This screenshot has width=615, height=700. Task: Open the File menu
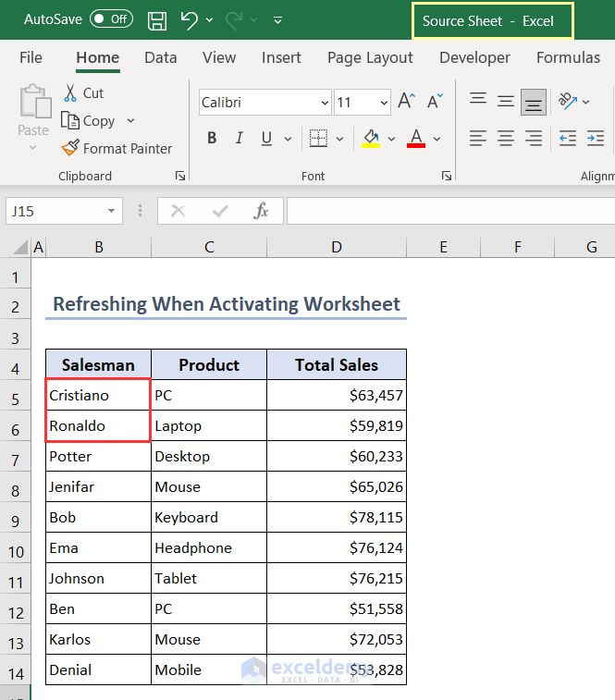pyautogui.click(x=31, y=57)
